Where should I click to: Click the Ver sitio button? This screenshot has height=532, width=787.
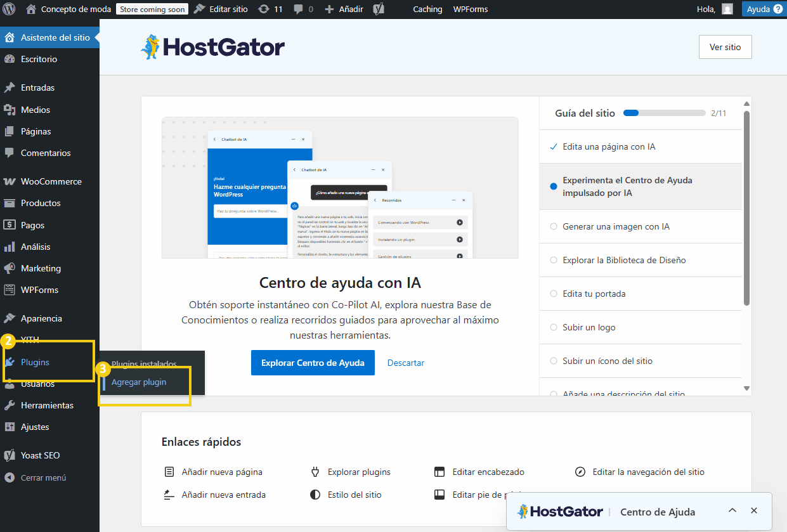point(725,47)
